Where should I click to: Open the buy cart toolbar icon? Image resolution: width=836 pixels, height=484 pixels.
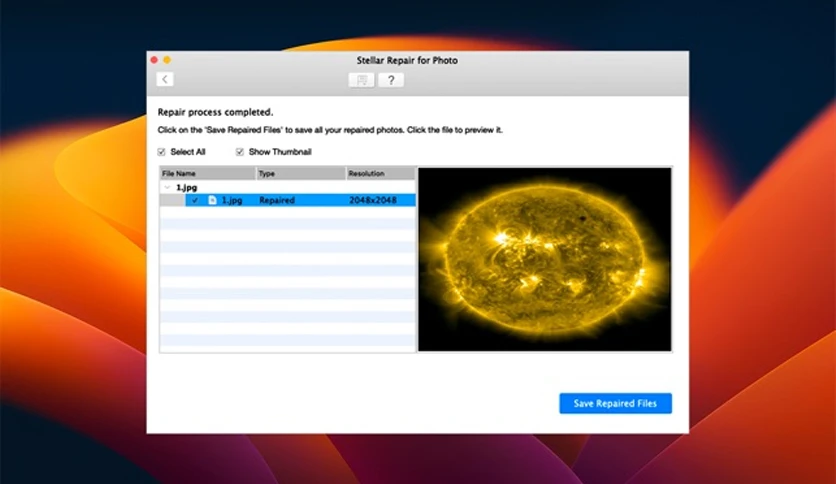click(x=361, y=80)
